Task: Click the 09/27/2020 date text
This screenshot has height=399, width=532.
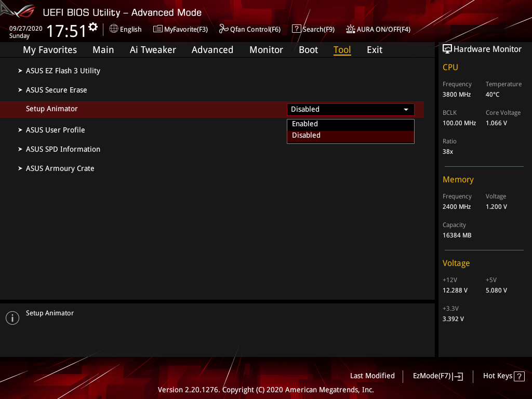Action: click(x=26, y=29)
